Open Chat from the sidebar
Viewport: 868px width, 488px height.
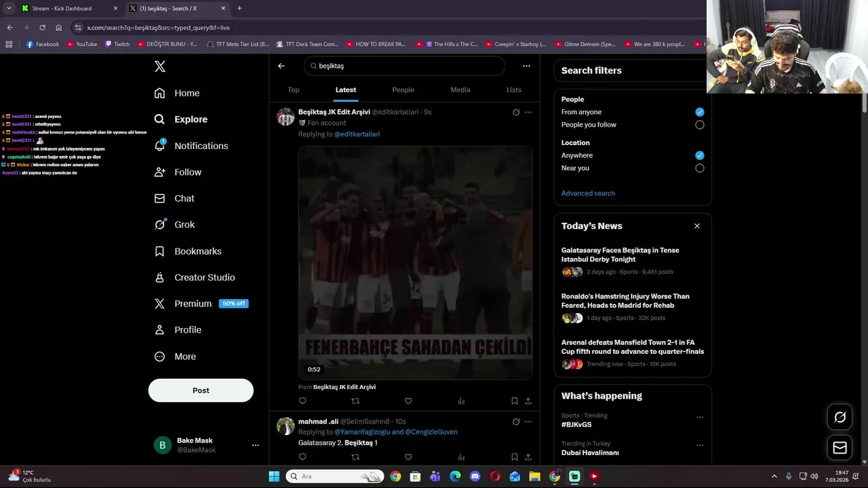(x=174, y=199)
